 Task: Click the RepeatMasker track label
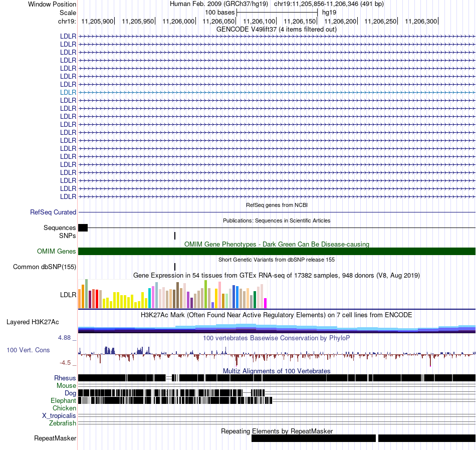tap(55, 438)
